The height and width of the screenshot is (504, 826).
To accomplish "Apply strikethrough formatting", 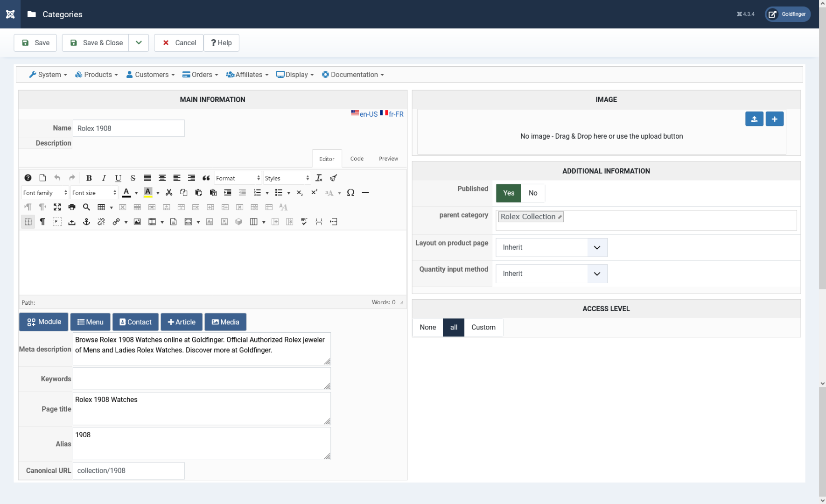I will pyautogui.click(x=133, y=178).
